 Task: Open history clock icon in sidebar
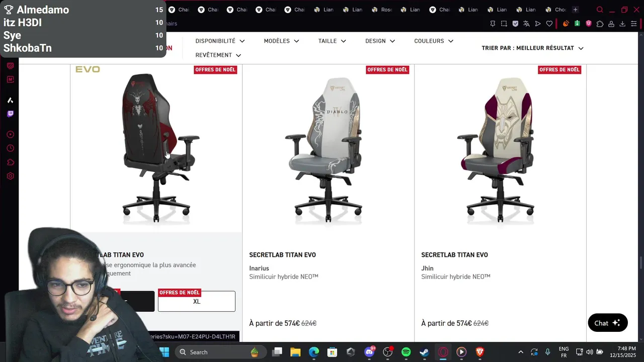point(10,148)
